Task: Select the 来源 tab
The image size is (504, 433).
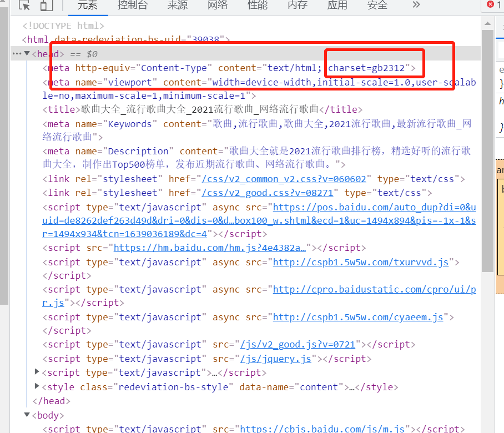Action: point(178,5)
